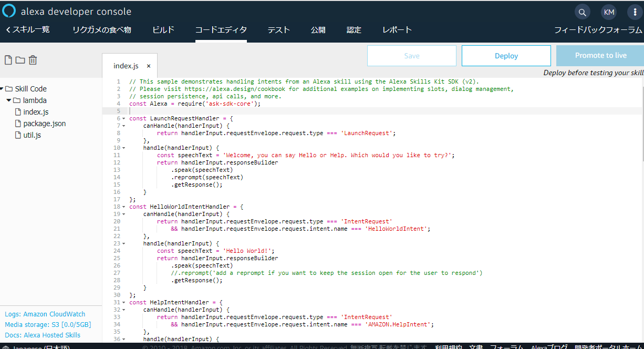Open the KM user profile avatar

tap(609, 12)
